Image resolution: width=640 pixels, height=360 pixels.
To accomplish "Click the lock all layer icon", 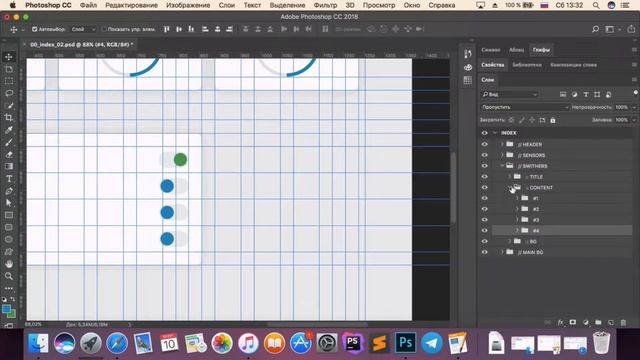I will point(553,120).
